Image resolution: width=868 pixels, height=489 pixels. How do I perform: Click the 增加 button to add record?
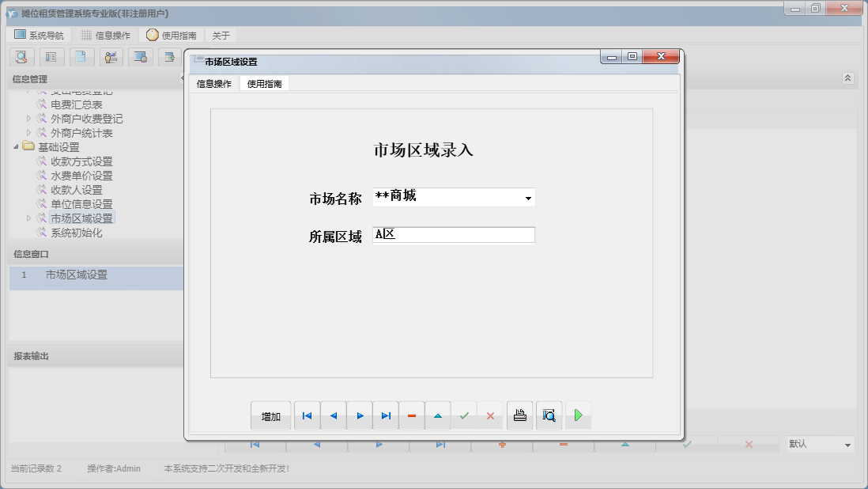coord(270,415)
